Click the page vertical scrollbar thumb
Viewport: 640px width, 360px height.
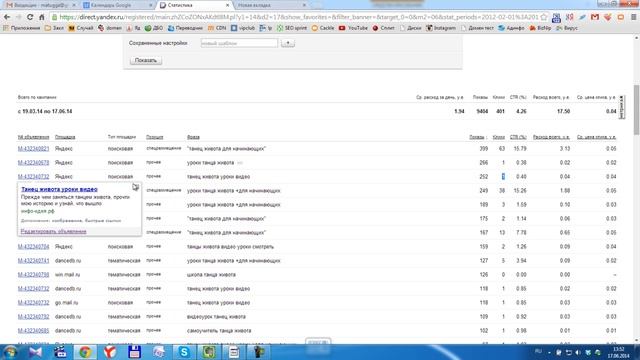pyautogui.click(x=636, y=109)
